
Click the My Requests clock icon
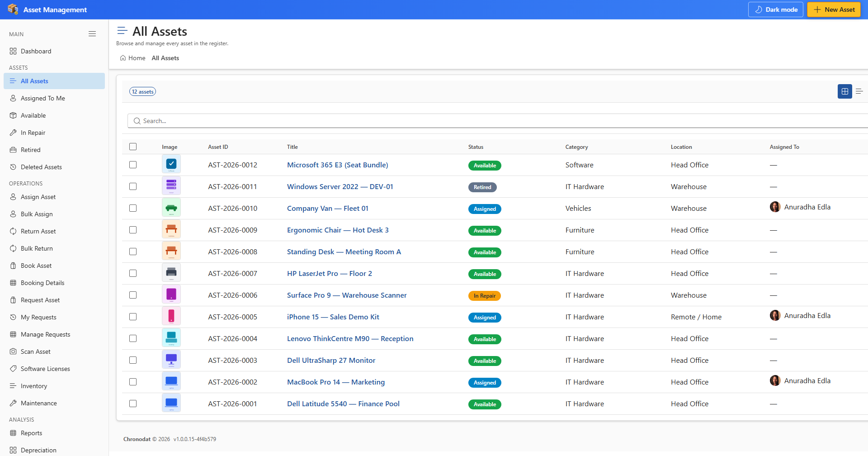point(13,317)
